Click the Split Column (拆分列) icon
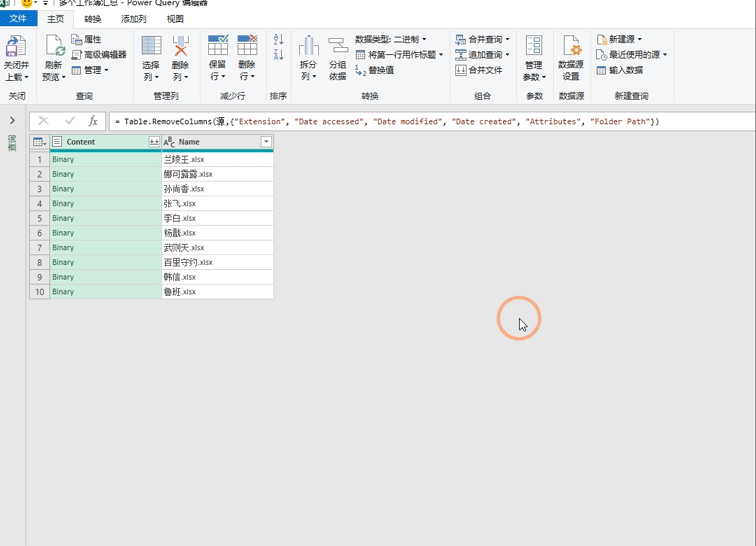 [x=309, y=46]
